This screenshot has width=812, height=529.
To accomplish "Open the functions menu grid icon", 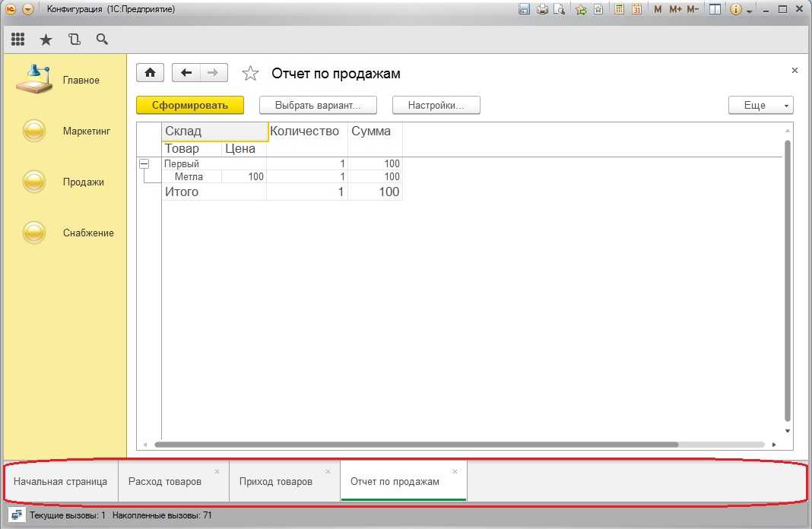I will click(17, 40).
